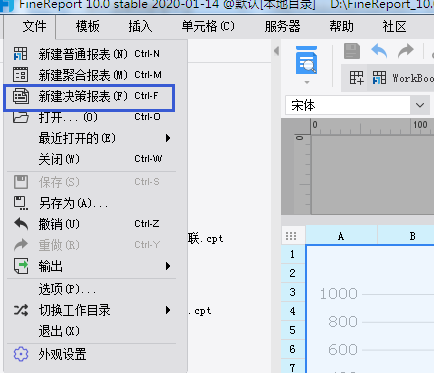This screenshot has height=373, width=434.
Task: Select row 2 header
Action: click(x=292, y=273)
